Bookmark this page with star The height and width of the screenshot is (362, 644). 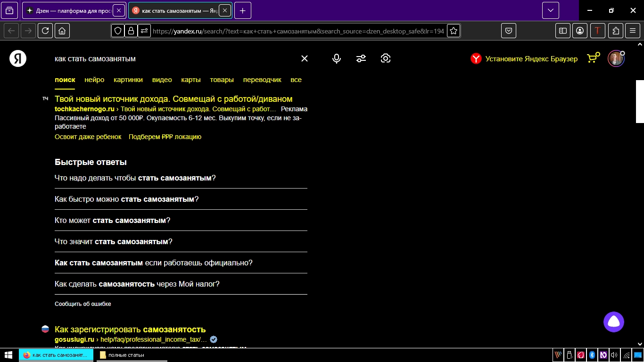tap(453, 31)
